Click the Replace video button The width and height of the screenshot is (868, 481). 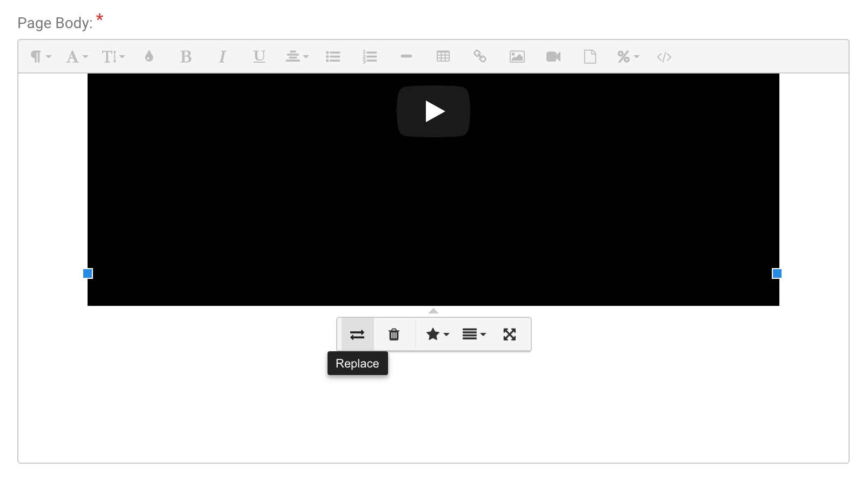[x=357, y=335]
